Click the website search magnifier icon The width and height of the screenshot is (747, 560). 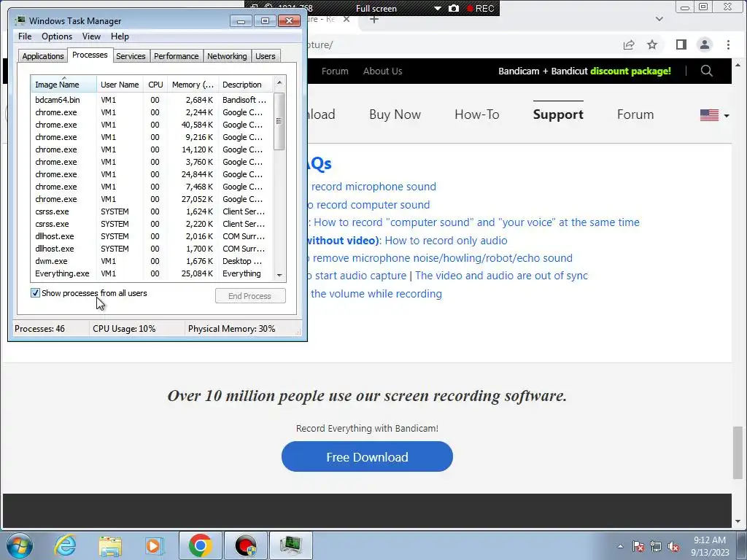click(x=707, y=71)
